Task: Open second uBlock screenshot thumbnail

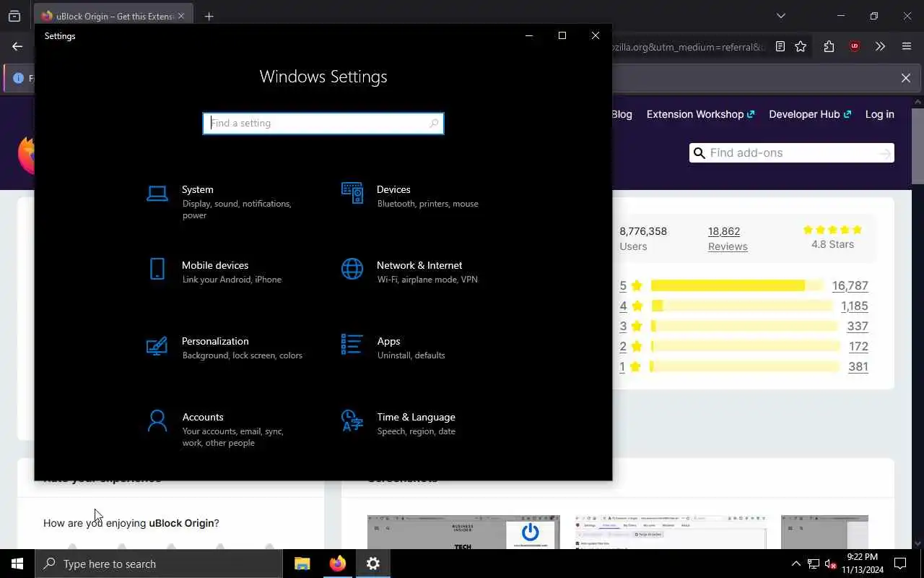Action: point(671,532)
